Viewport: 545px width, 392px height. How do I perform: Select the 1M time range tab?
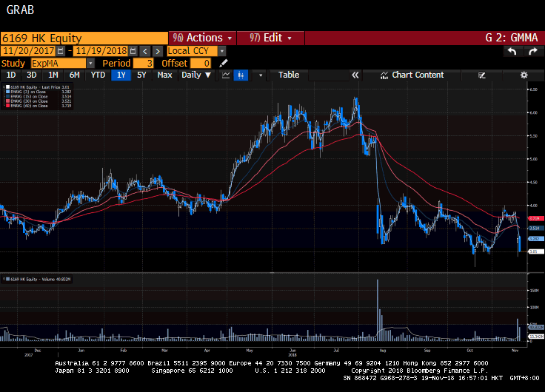(53, 75)
